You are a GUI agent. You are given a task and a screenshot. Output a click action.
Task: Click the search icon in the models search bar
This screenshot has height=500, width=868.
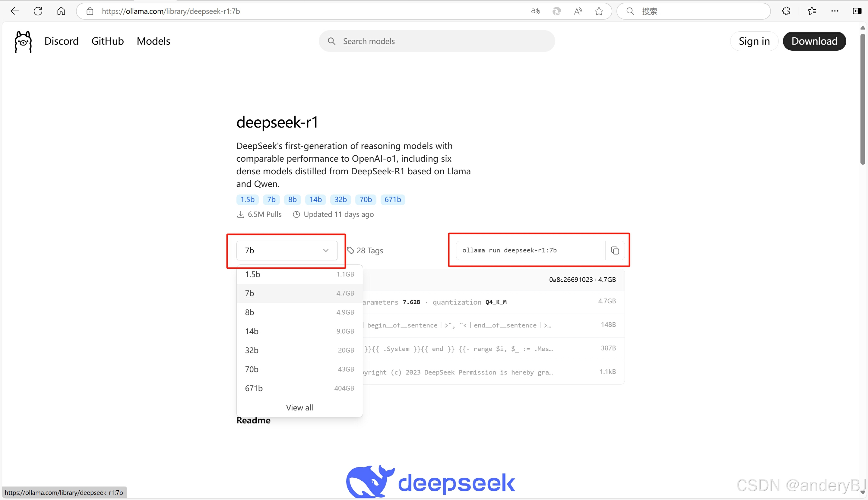coord(332,41)
